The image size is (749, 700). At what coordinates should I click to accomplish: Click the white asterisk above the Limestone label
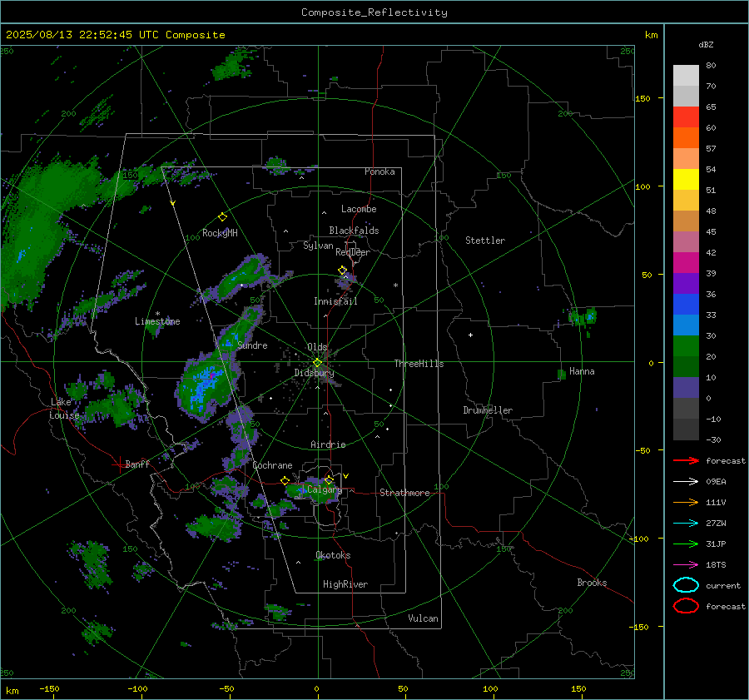point(157,314)
